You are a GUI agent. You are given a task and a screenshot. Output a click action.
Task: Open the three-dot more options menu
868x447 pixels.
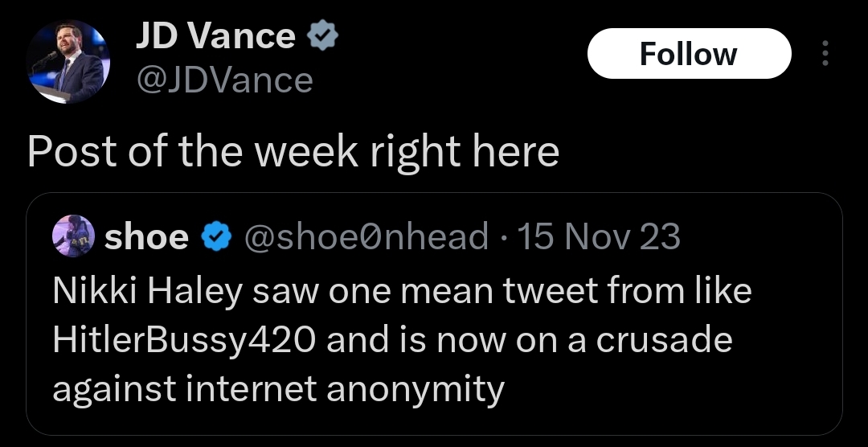coord(823,54)
